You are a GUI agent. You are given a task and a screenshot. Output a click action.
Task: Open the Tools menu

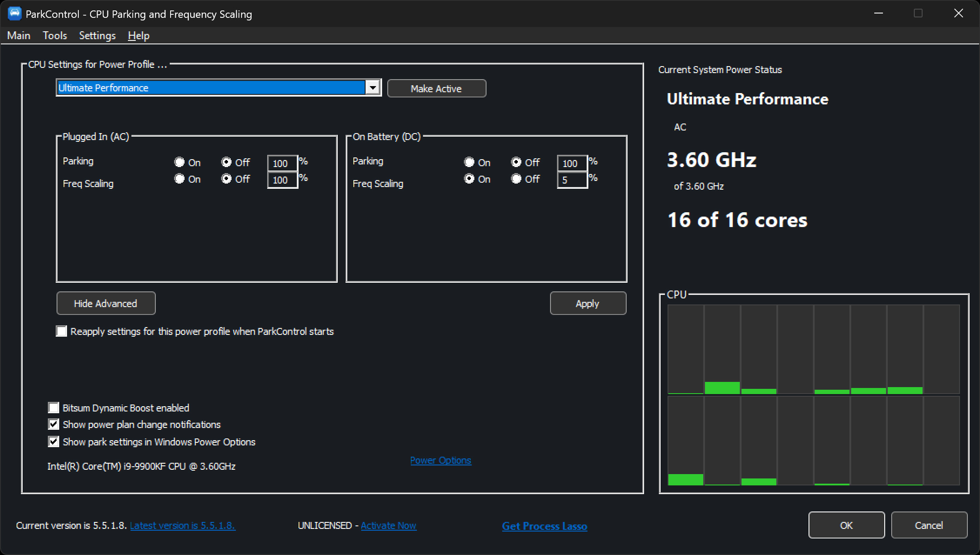click(x=55, y=36)
